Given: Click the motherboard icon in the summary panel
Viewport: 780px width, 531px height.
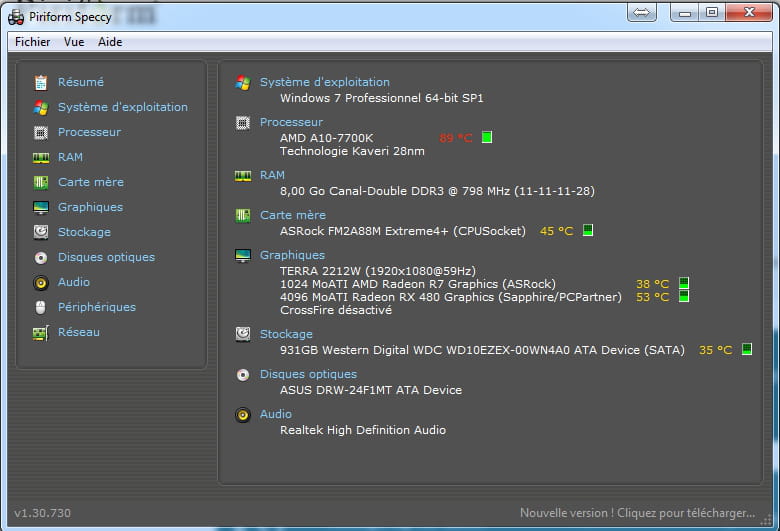Looking at the screenshot, I should point(243,215).
